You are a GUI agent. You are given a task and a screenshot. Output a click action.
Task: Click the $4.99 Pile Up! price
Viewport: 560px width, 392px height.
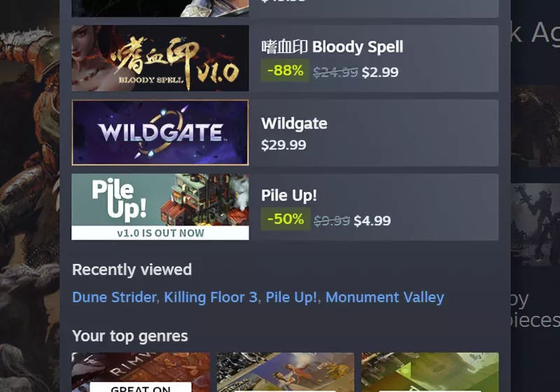[372, 220]
